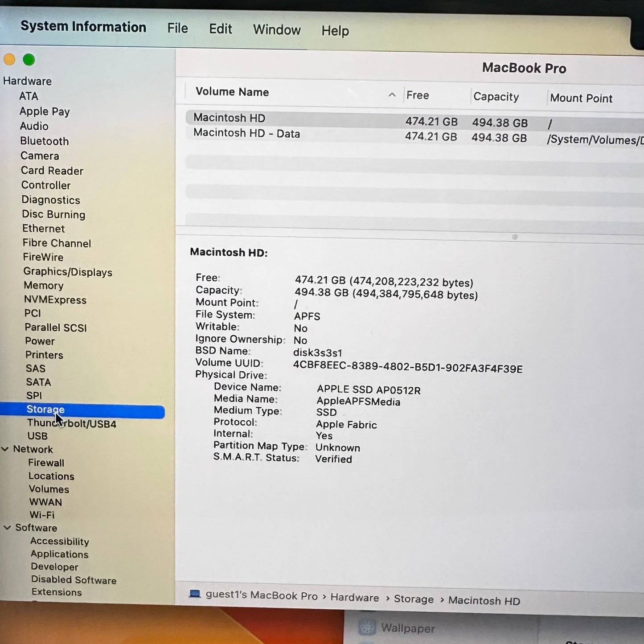This screenshot has height=644, width=644.
Task: Click Hardware in the path bar
Action: pos(355,598)
